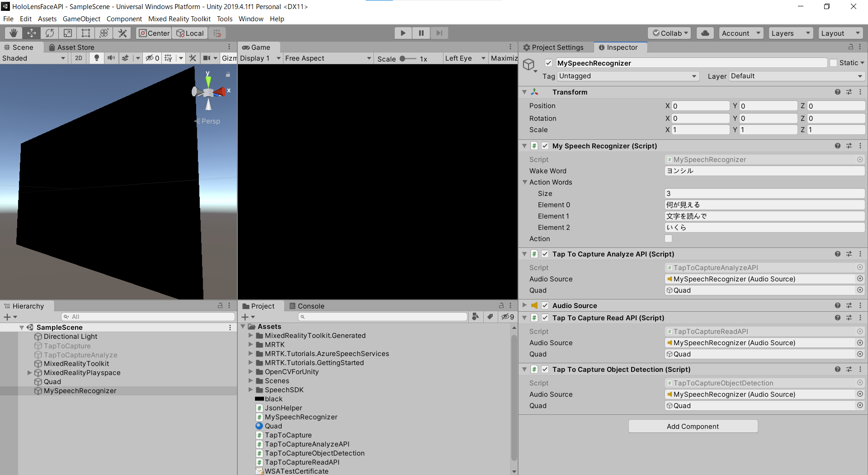Open the Tag dropdown showing Untagged
The height and width of the screenshot is (475, 868).
point(628,76)
